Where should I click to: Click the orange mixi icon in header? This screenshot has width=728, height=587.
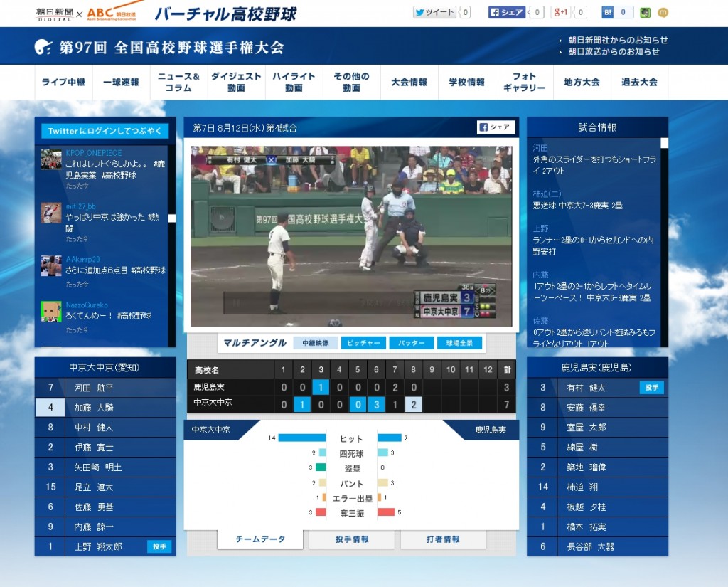tap(663, 13)
